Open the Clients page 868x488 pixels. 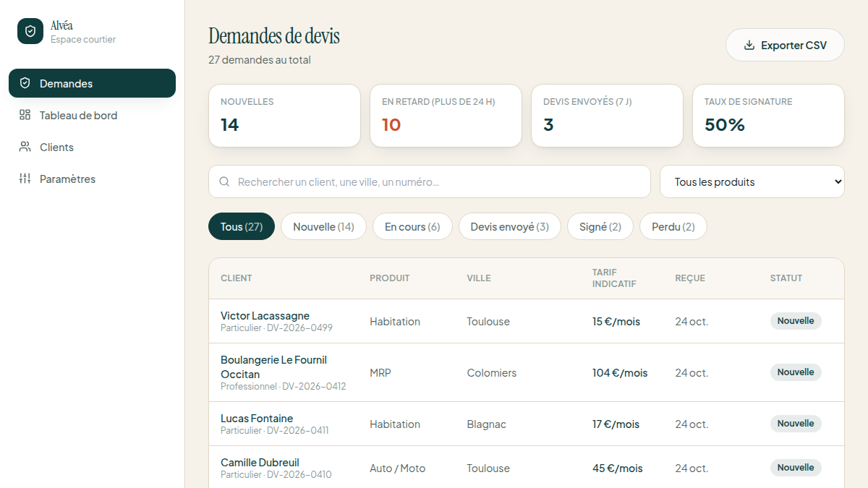click(92, 147)
